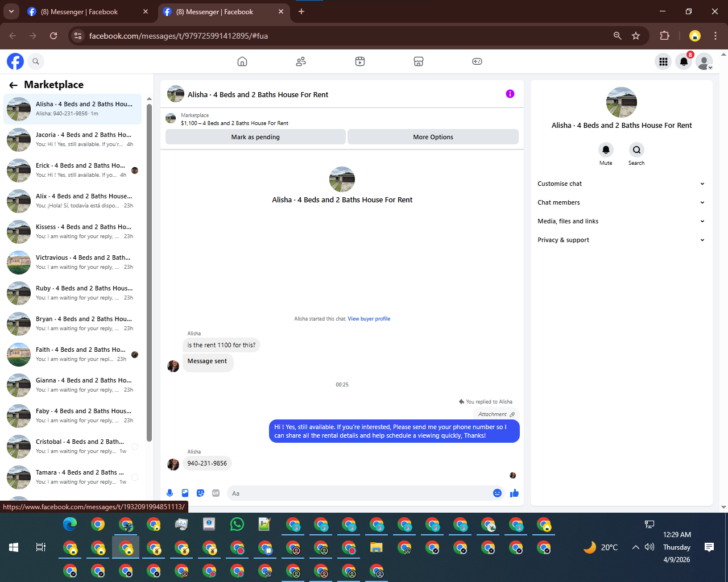Record a voice clip microphone icon
The height and width of the screenshot is (582, 728).
pyautogui.click(x=169, y=493)
